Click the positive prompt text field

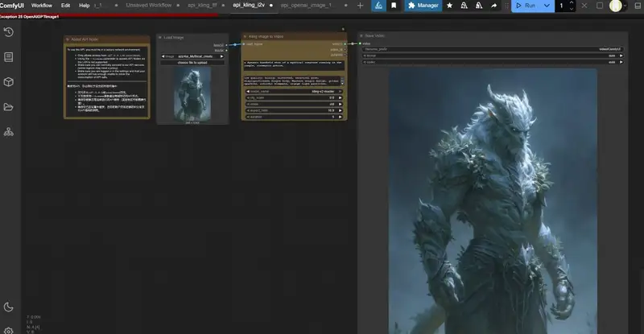pyautogui.click(x=294, y=64)
